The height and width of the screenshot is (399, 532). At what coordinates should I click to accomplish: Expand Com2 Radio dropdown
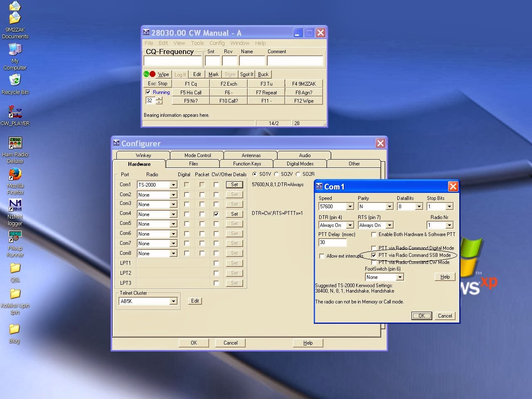[x=173, y=195]
